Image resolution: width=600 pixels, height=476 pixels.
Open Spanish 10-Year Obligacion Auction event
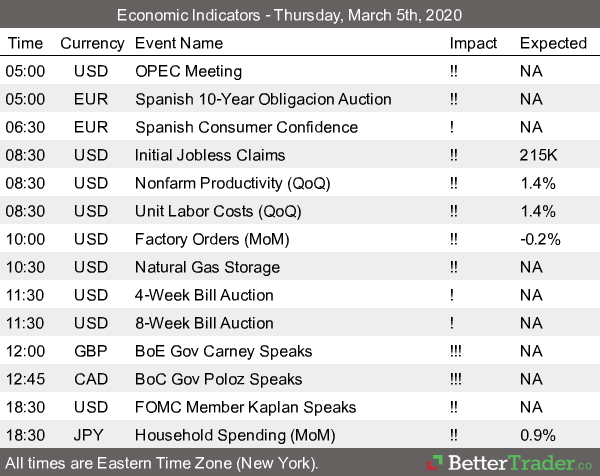[x=263, y=99]
